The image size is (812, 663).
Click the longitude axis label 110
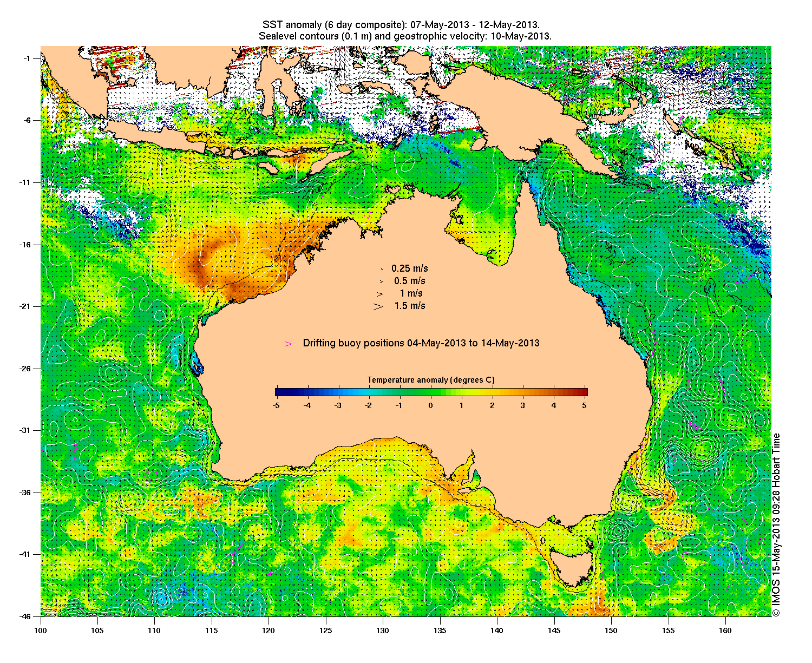point(154,631)
